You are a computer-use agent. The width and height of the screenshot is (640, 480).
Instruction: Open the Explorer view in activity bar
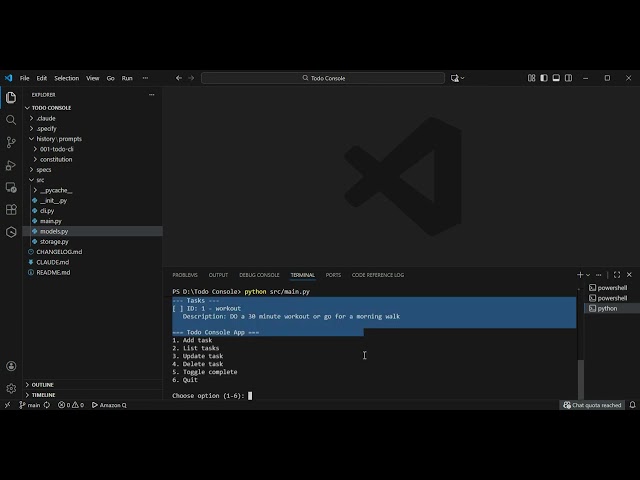click(11, 98)
